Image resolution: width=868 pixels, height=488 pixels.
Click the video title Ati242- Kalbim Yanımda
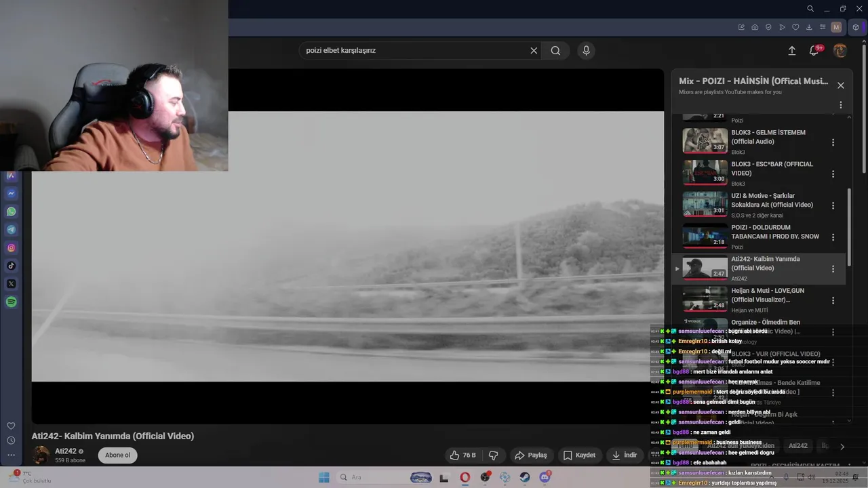113,436
